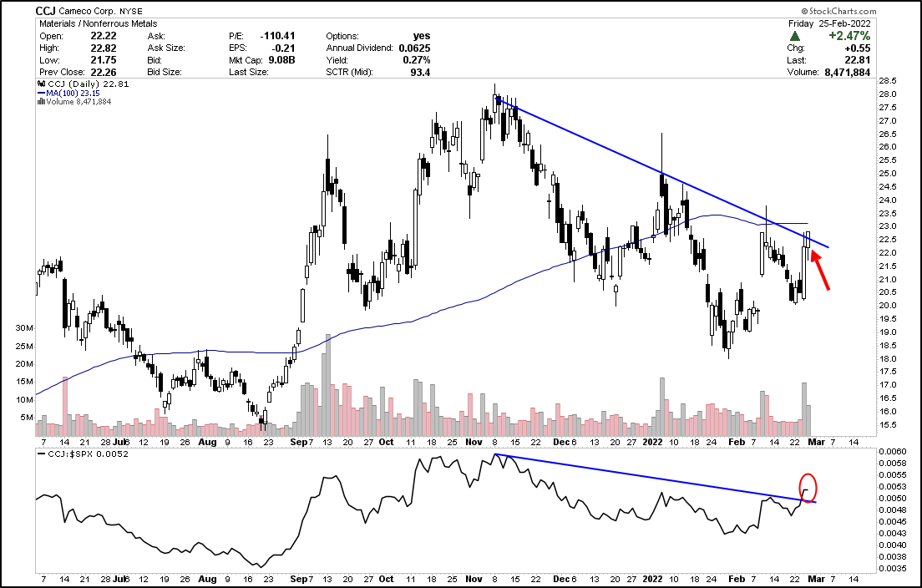Click the Yield value 0.27%
Viewport: 922px width, 588px height.
(x=418, y=60)
